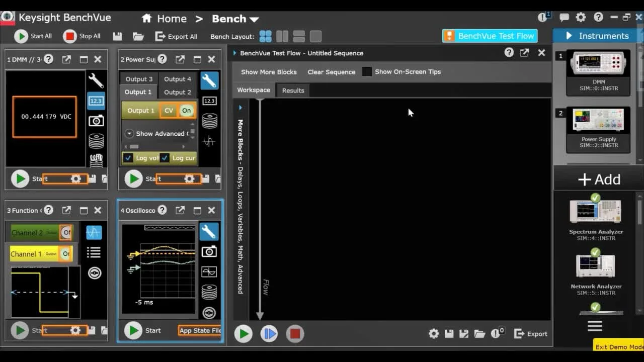Step through the Test Flow sequence
This screenshot has width=644, height=362.
[x=269, y=333]
